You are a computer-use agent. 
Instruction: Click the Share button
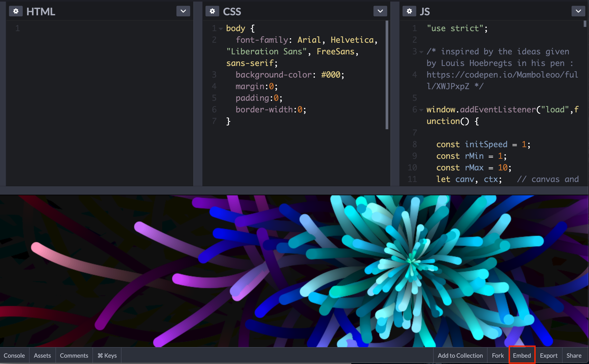(574, 356)
